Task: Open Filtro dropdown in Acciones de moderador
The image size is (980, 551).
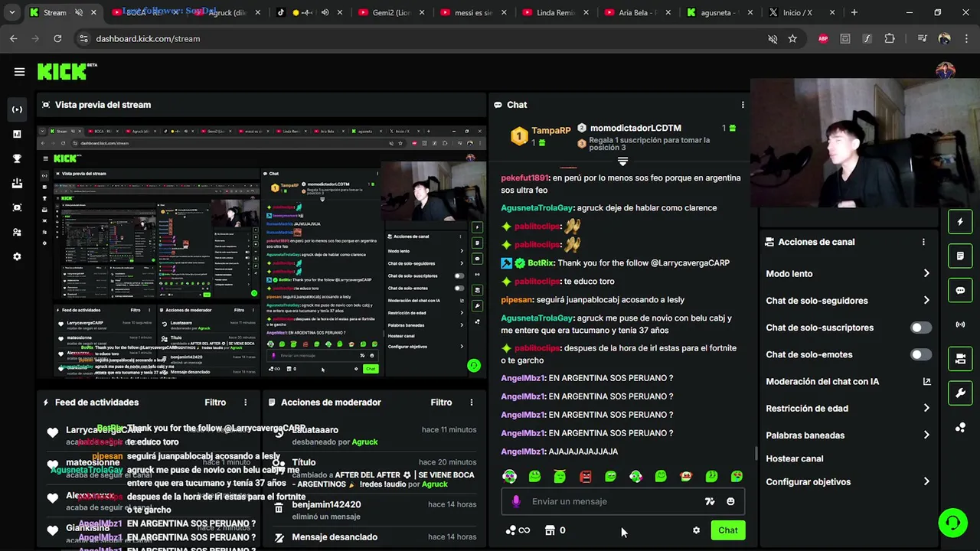Action: point(441,403)
